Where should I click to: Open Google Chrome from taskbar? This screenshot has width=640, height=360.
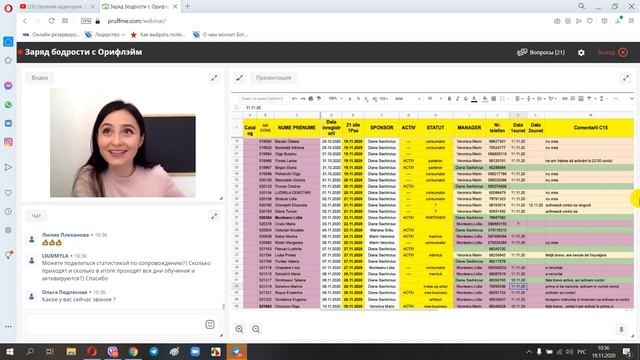pos(133,351)
